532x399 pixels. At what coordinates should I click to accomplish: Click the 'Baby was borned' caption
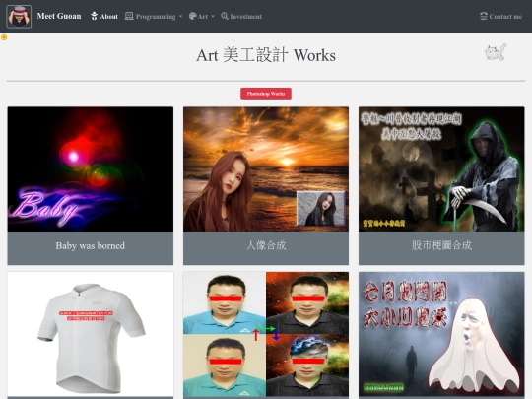91,245
